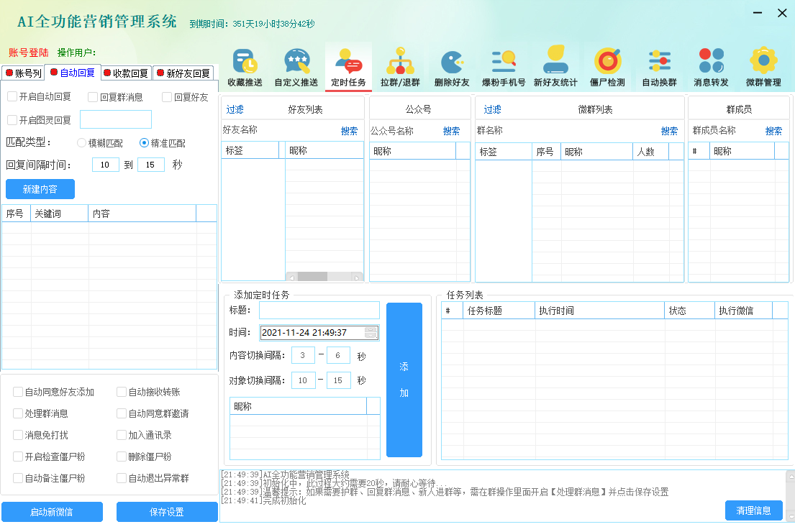Click the 内容切换间隔 field showing 3
This screenshot has width=795, height=532.
click(303, 355)
